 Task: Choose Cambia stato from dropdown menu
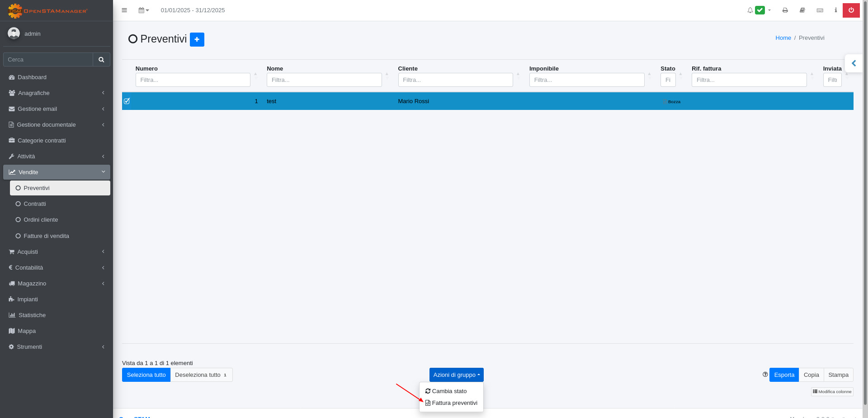pyautogui.click(x=449, y=391)
